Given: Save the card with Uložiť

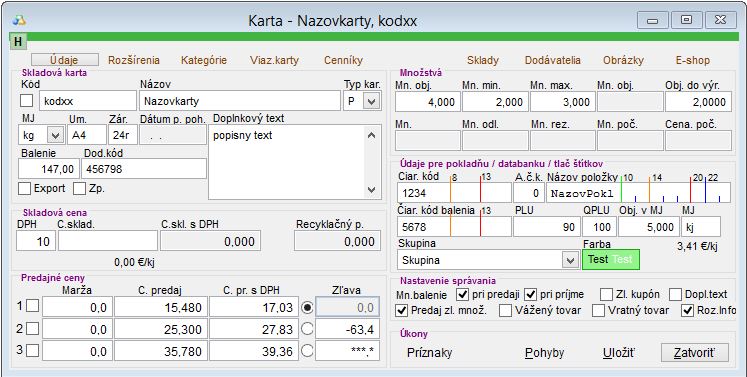Looking at the screenshot, I should (619, 353).
